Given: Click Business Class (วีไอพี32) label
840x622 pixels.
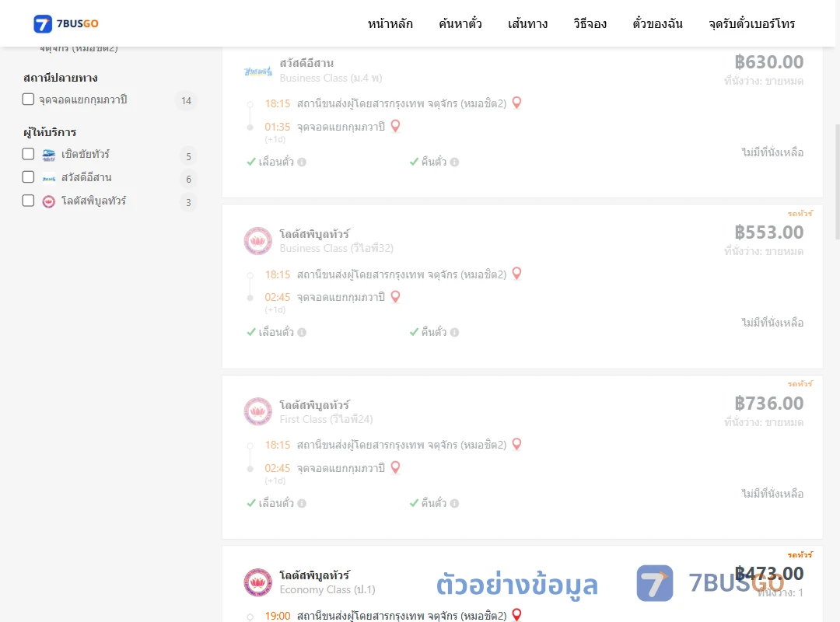Looking at the screenshot, I should tap(337, 249).
